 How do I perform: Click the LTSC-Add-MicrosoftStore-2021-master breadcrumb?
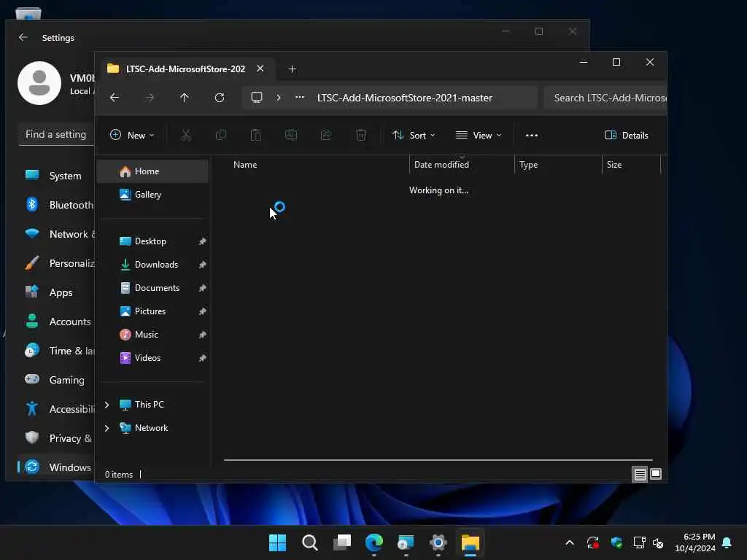404,98
